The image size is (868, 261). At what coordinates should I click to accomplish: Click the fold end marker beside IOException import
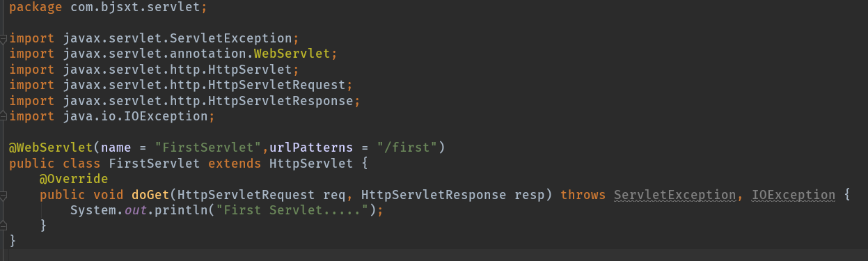click(3, 116)
